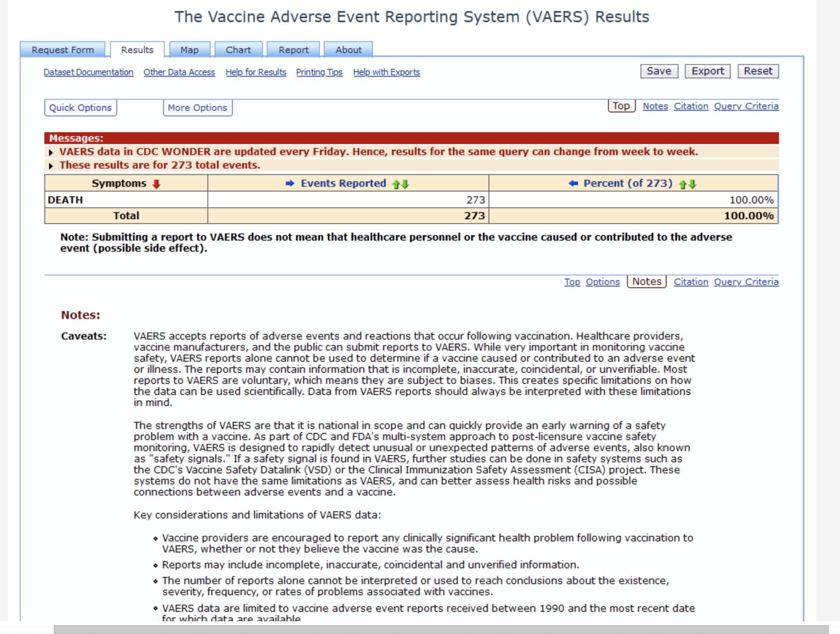The height and width of the screenshot is (634, 840).
Task: Click the Notes: section heading
Action: (80, 315)
